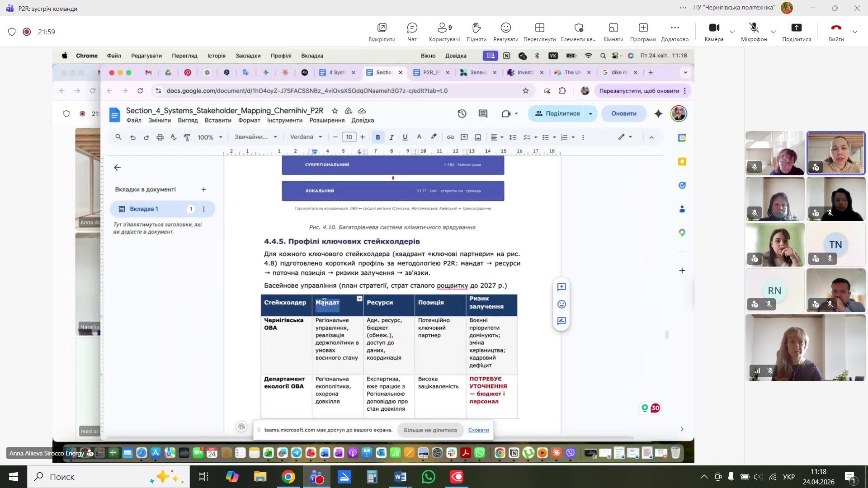Open the Verdana font dropdown
This screenshot has width=868, height=488.
tap(306, 137)
